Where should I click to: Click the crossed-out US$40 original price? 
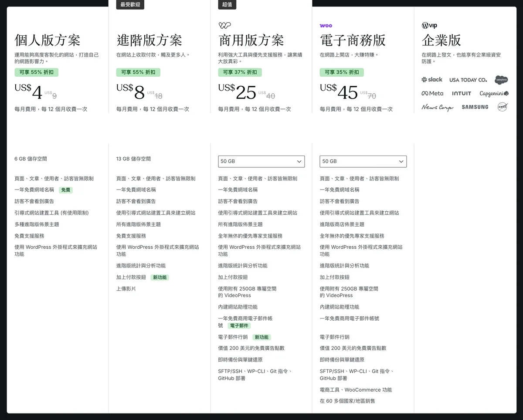(x=267, y=95)
